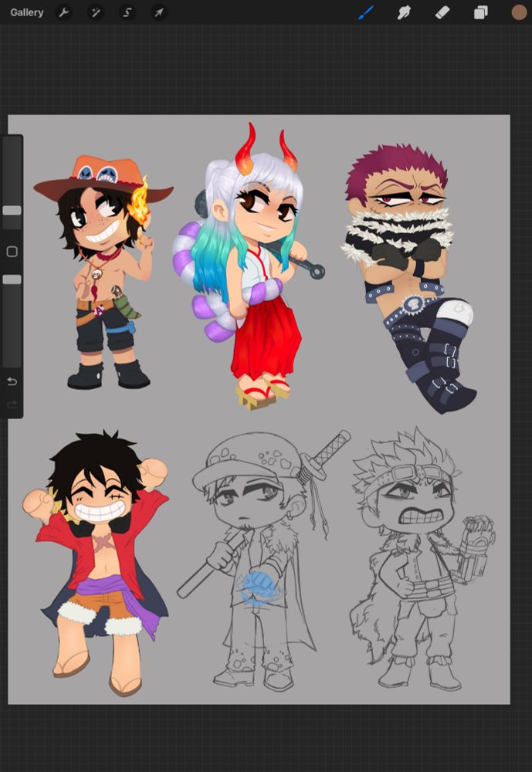Image resolution: width=532 pixels, height=772 pixels.
Task: Click the sketched Kid character with goggles
Action: tap(422, 558)
